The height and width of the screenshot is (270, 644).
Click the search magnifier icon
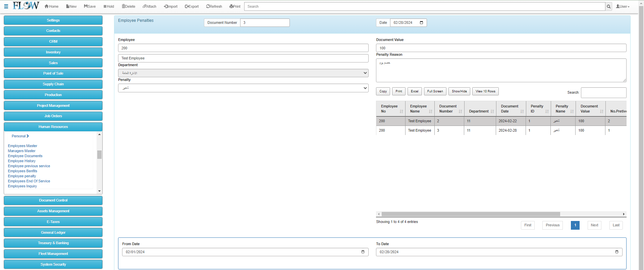(608, 6)
